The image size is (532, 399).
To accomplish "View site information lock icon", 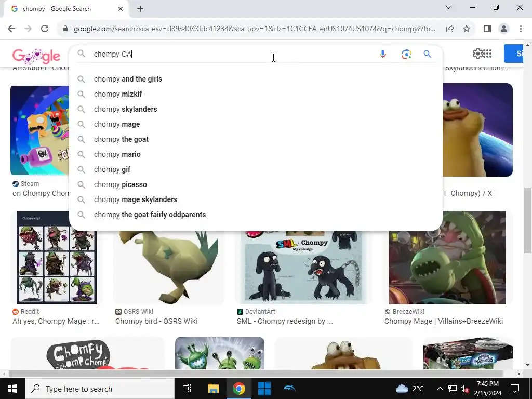I will click(x=65, y=29).
